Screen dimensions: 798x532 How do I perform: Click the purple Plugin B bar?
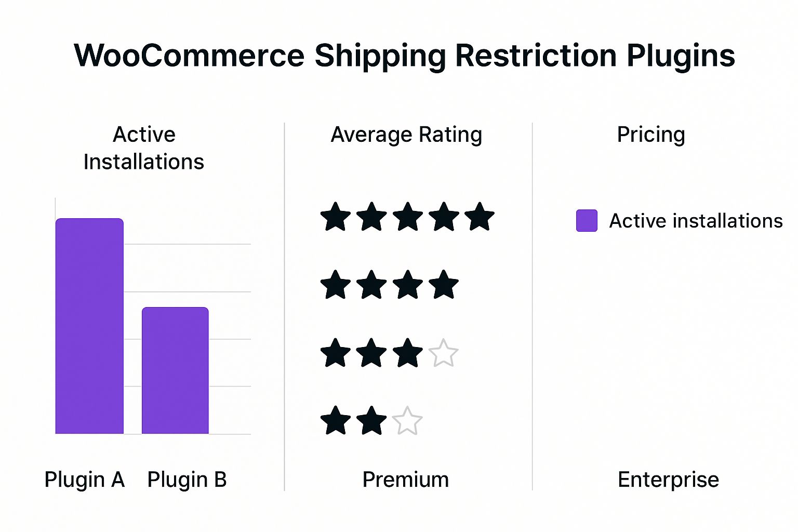click(175, 370)
